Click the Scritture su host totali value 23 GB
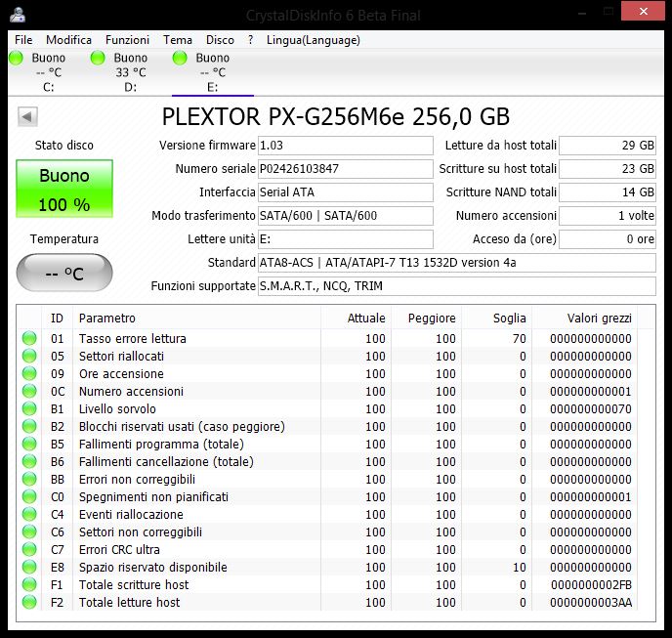The image size is (672, 638). (608, 169)
